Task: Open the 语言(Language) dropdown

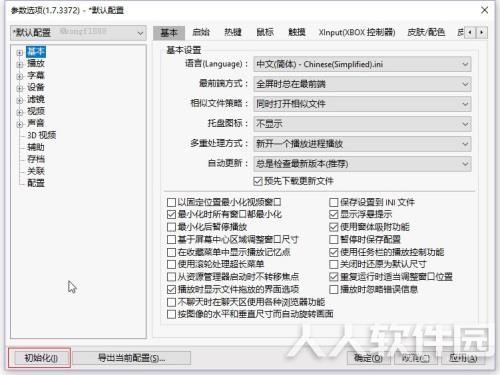Action: click(x=362, y=64)
